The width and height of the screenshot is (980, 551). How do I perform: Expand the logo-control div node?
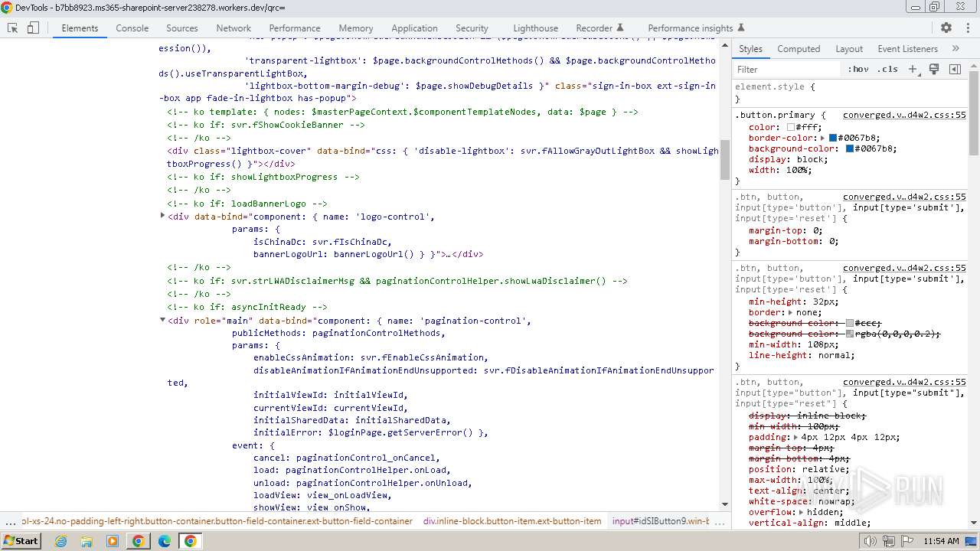(x=162, y=217)
